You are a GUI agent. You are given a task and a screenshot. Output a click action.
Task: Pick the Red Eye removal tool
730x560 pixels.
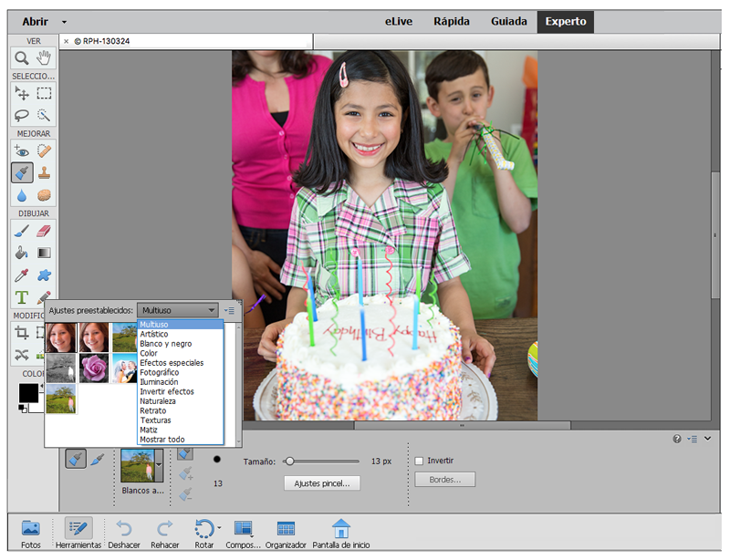pos(22,150)
